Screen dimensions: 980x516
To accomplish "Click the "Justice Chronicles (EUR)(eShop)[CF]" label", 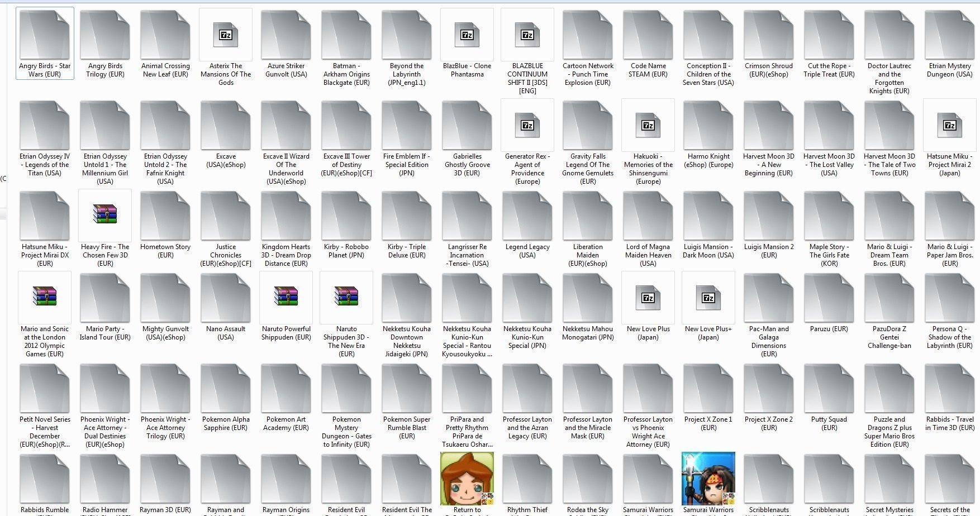I will pos(226,255).
